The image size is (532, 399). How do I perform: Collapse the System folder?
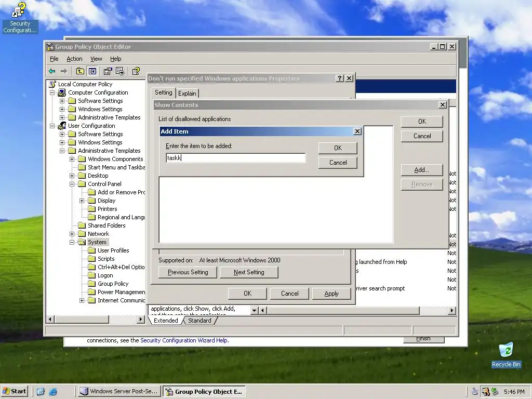click(x=72, y=242)
